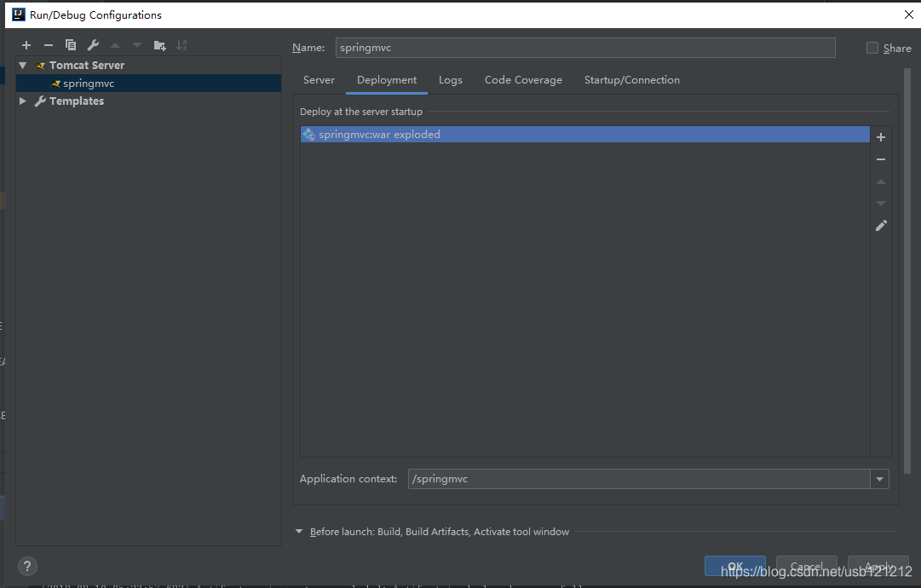Viewport: 921px width, 588px height.
Task: Open the Logs tab
Action: click(x=451, y=80)
